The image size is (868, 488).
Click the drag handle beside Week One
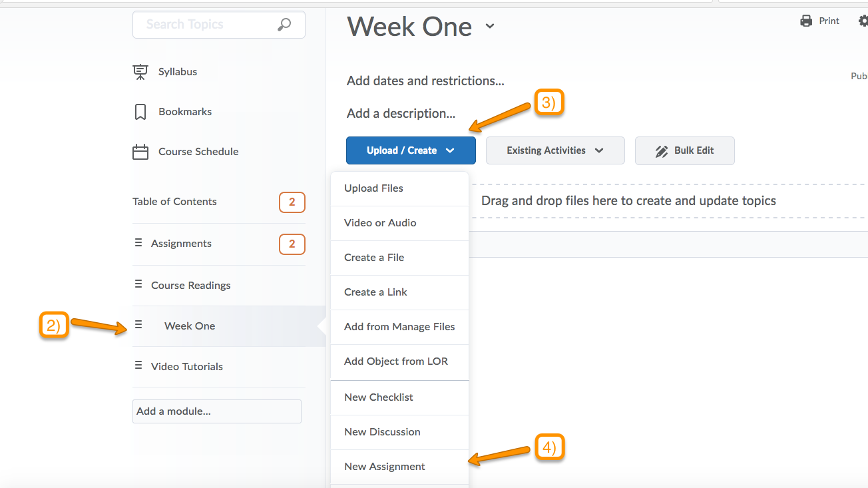pyautogui.click(x=138, y=325)
